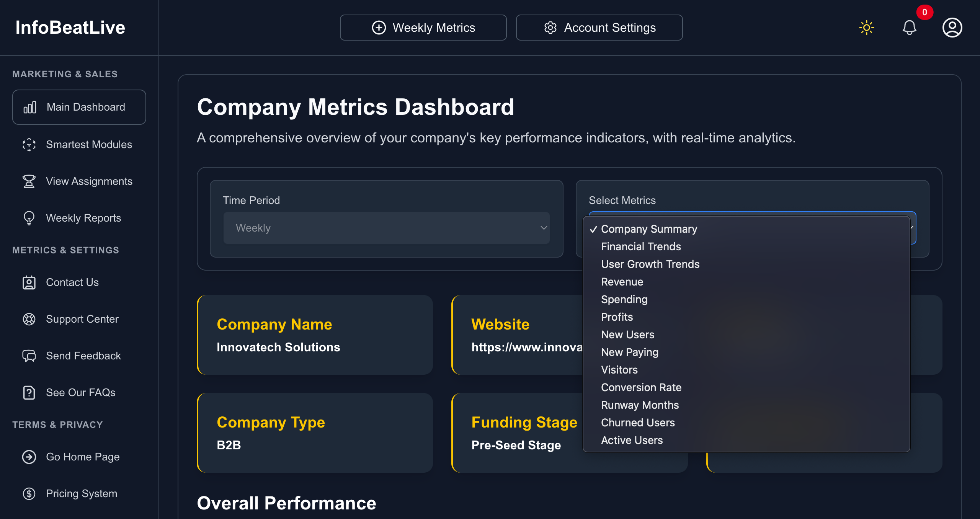
Task: Open the user profile avatar icon
Action: [952, 28]
